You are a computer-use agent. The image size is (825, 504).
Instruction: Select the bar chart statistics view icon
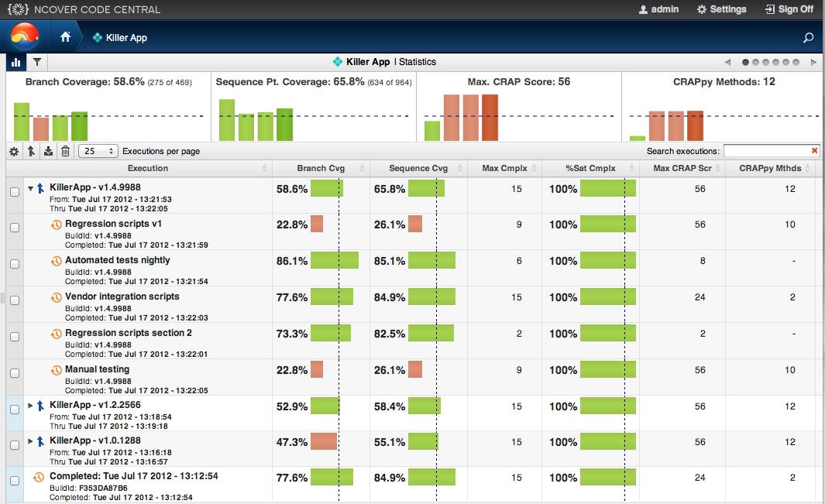[x=16, y=62]
